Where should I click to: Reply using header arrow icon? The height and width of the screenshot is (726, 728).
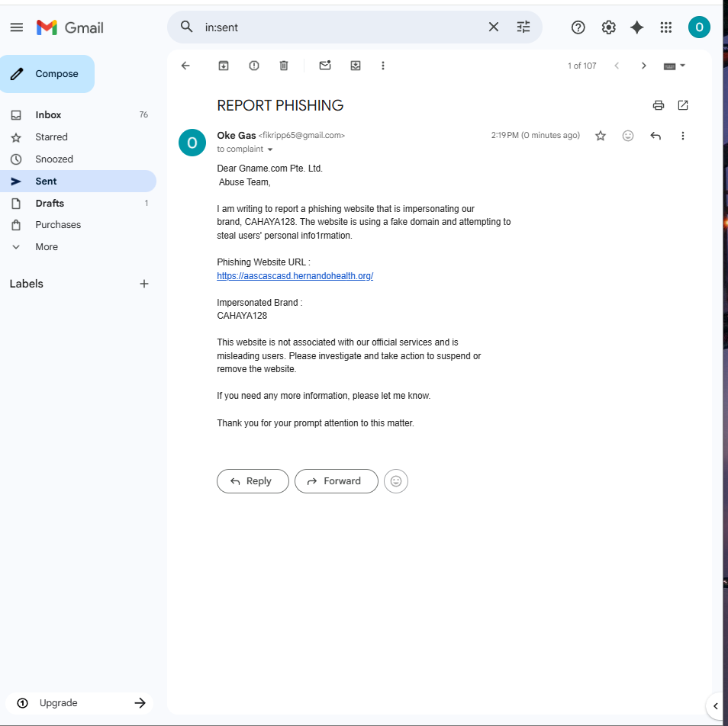coord(656,136)
